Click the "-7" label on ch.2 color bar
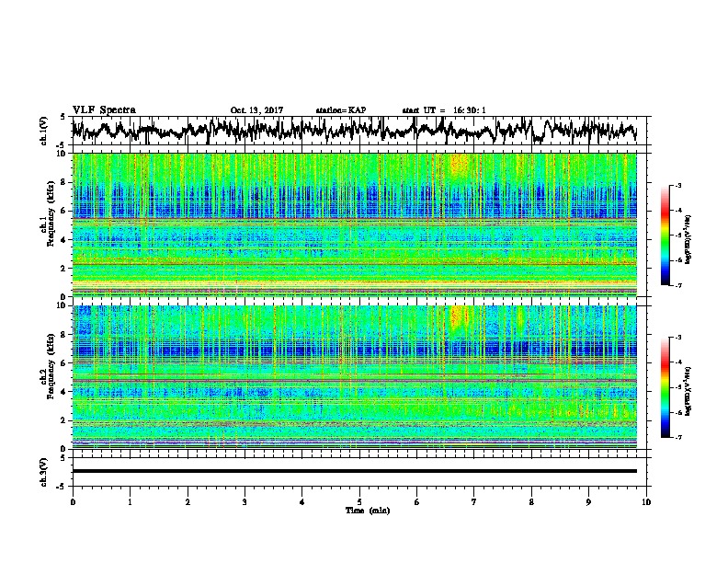Image resolution: width=728 pixels, height=563 pixels. point(677,437)
